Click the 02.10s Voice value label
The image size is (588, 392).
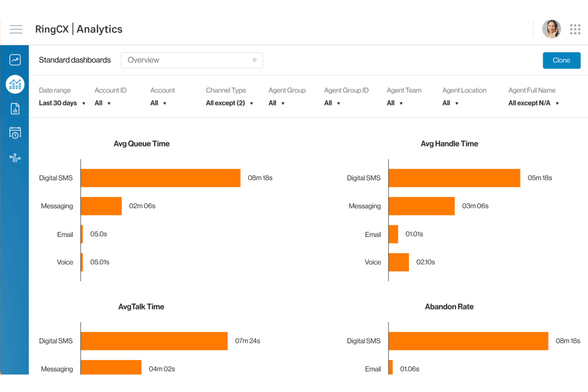click(x=426, y=262)
